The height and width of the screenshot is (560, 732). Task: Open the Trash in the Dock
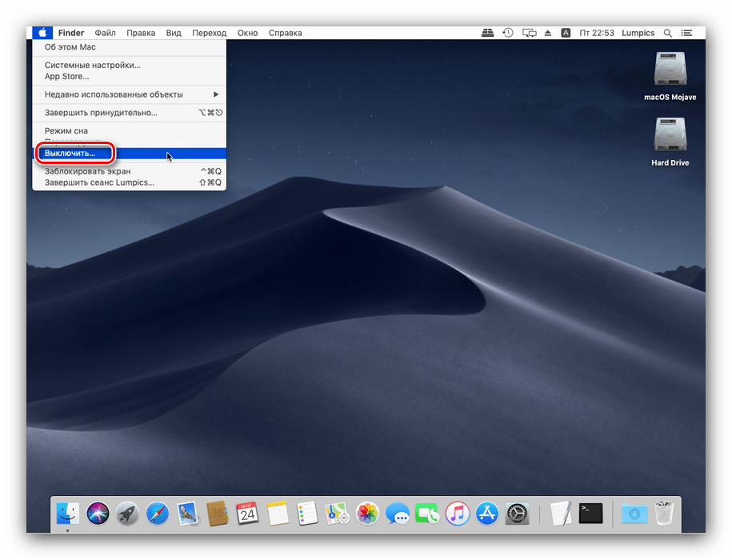coord(664,513)
